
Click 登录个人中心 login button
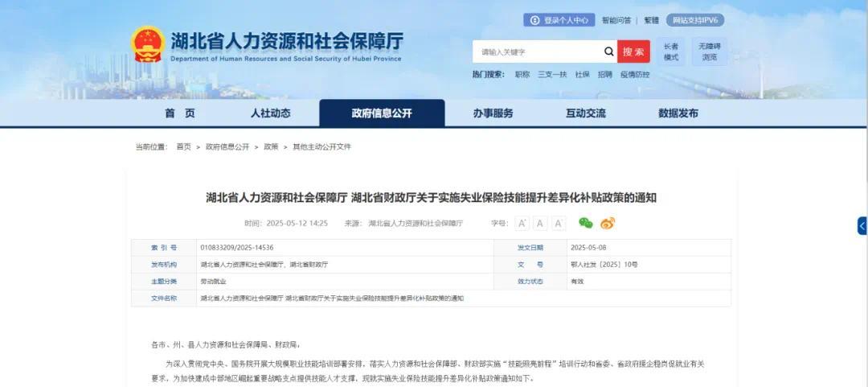(x=559, y=20)
